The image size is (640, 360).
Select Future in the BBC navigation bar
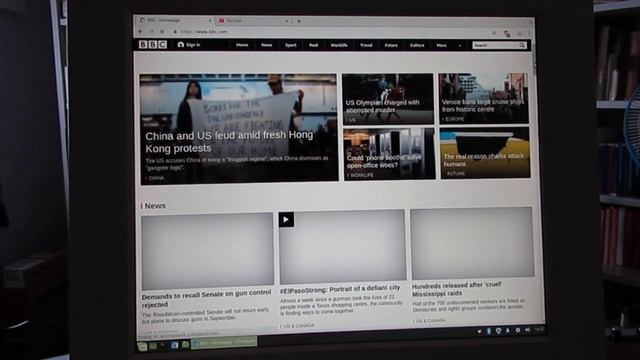(x=391, y=45)
